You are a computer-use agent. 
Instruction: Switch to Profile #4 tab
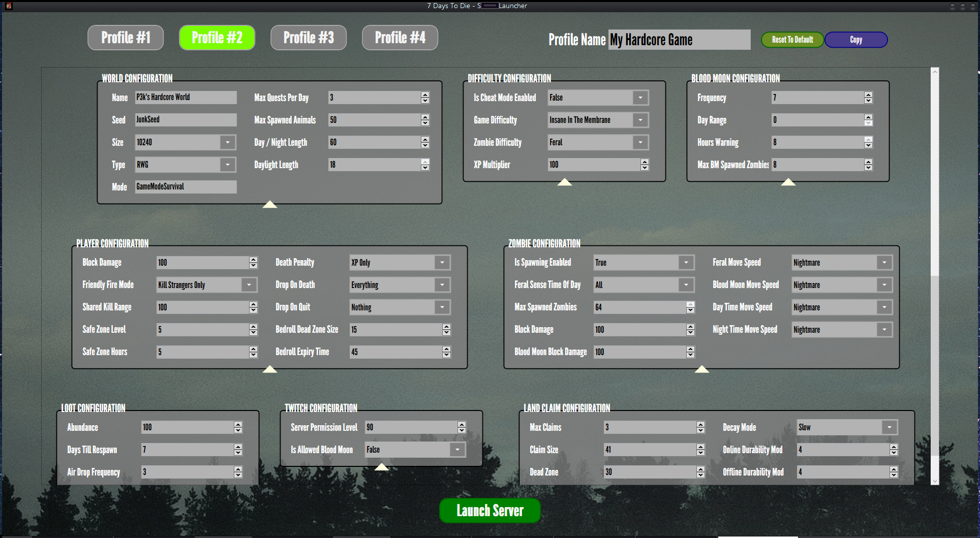(400, 38)
